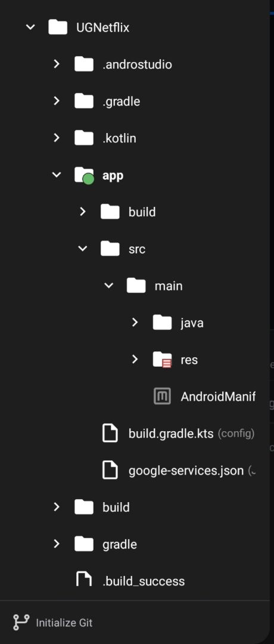Open the AndroidManifest file
Screen dimensions: 274x644
pyautogui.click(x=218, y=397)
